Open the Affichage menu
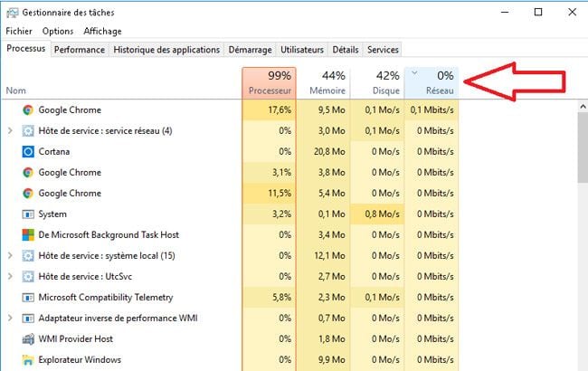Viewport: 588px width, 371px height. pos(102,31)
